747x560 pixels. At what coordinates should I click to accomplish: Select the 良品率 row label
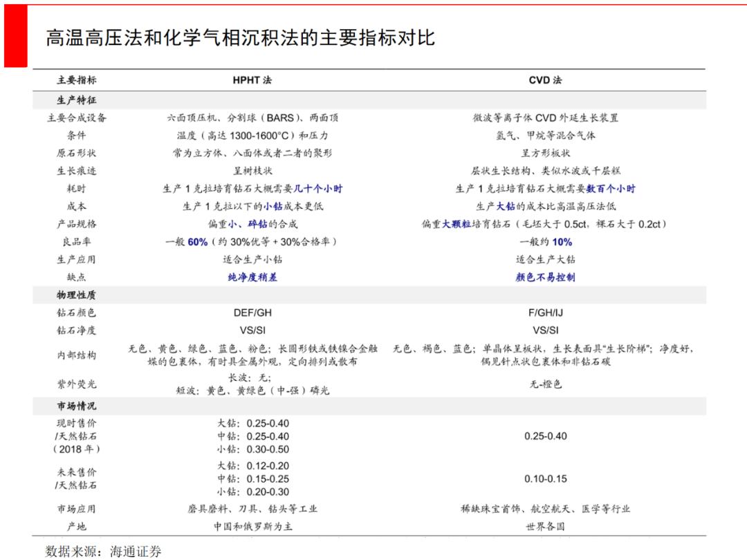[x=77, y=241]
